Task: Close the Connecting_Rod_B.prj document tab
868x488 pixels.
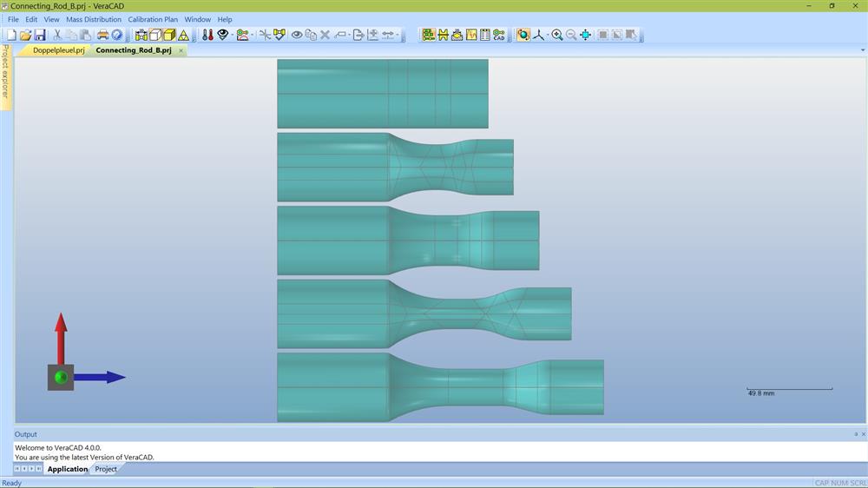Action: pos(181,50)
